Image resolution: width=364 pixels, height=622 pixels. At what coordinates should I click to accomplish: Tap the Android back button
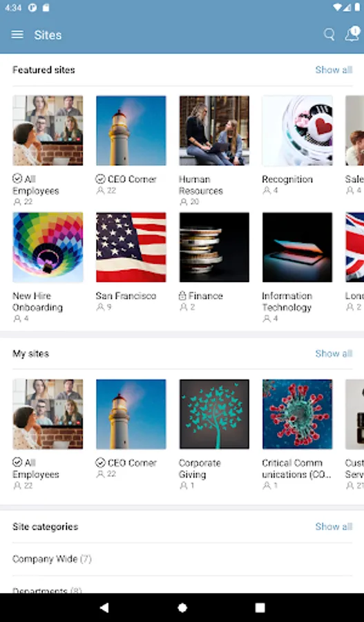(x=104, y=607)
